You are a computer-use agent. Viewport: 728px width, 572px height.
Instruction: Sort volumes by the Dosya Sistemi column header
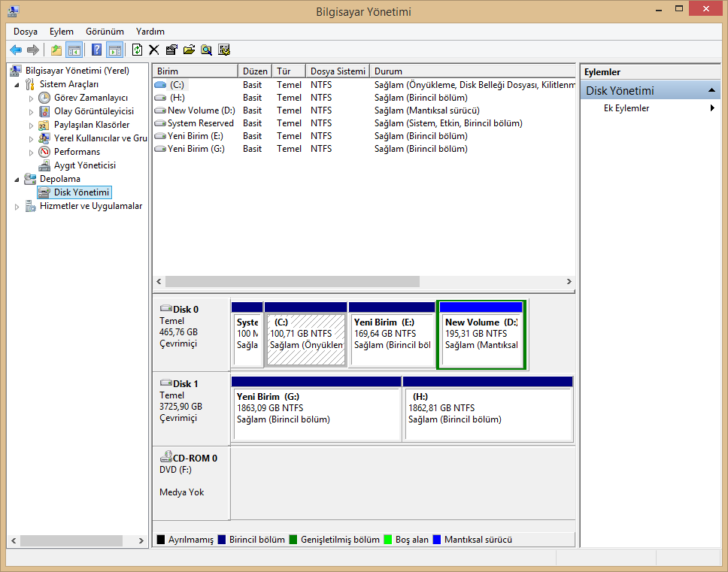coord(338,71)
